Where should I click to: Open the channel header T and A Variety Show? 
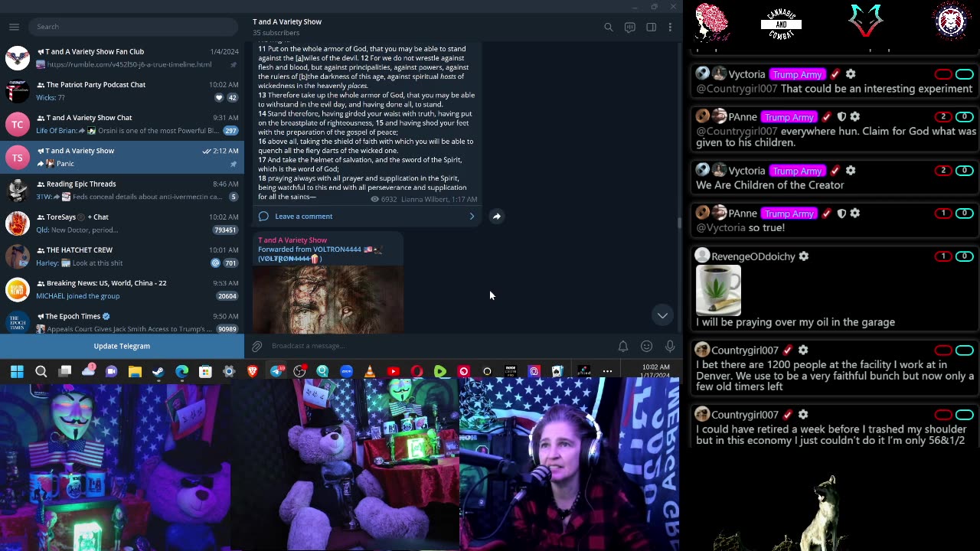click(x=287, y=21)
